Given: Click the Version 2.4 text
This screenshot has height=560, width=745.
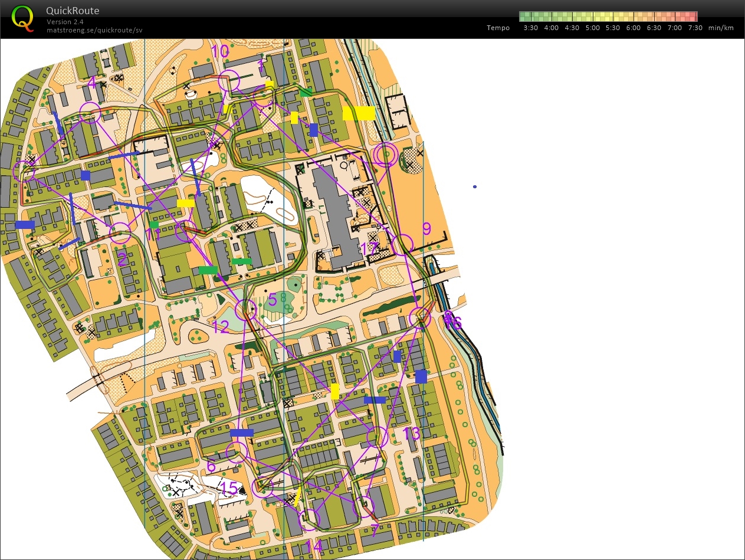Looking at the screenshot, I should 65,22.
